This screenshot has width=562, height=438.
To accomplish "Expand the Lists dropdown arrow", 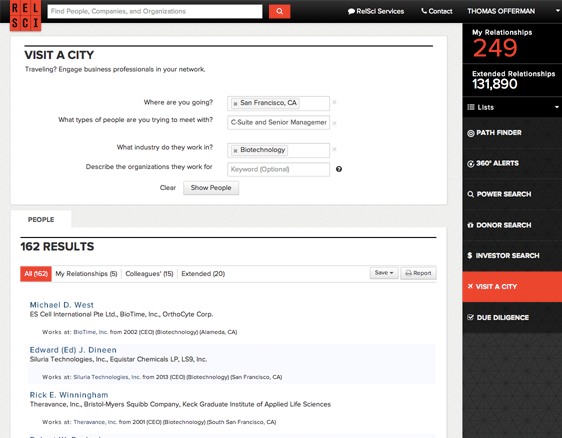I will click(x=557, y=107).
